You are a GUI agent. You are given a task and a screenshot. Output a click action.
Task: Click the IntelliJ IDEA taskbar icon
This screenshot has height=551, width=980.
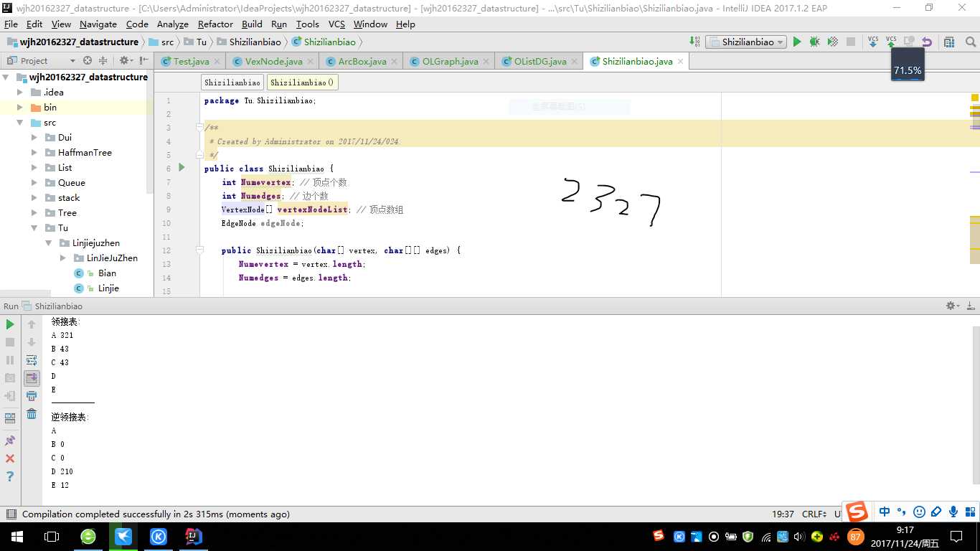pyautogui.click(x=194, y=536)
